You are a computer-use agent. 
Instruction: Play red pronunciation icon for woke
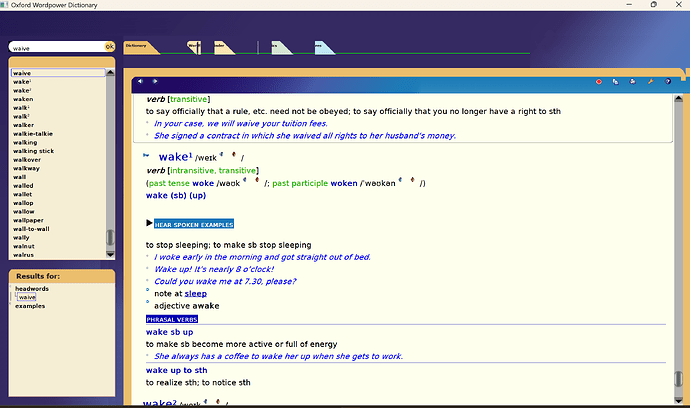(x=257, y=180)
